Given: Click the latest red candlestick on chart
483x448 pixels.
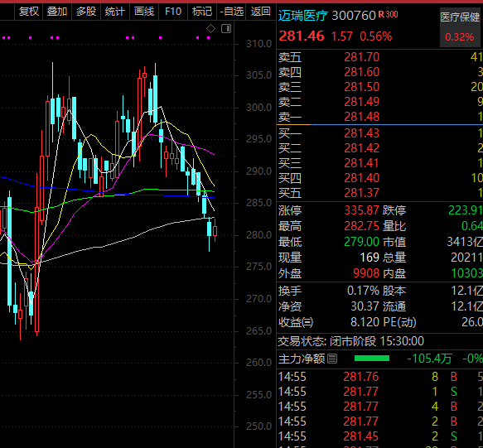Looking at the screenshot, I should point(215,230).
